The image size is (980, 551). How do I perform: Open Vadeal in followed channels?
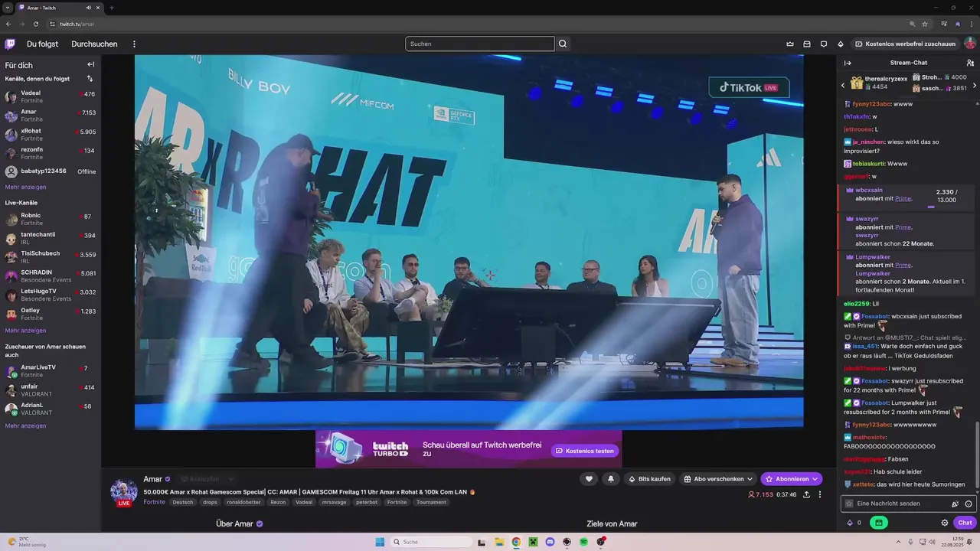pyautogui.click(x=50, y=96)
